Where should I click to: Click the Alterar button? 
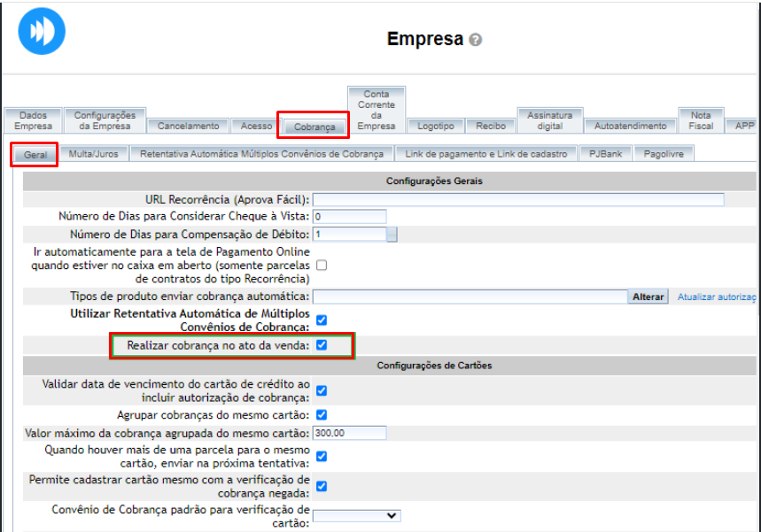[x=648, y=297]
